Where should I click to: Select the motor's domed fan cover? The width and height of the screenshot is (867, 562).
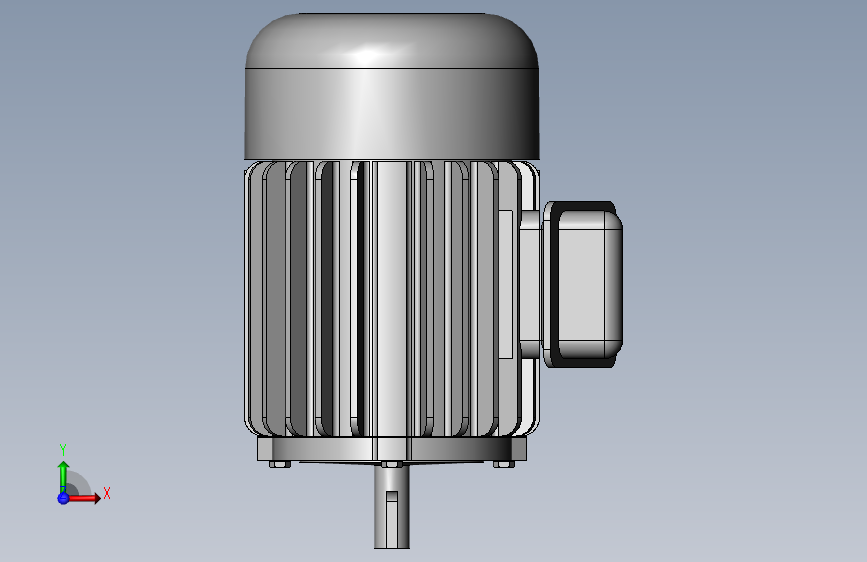pos(392,87)
